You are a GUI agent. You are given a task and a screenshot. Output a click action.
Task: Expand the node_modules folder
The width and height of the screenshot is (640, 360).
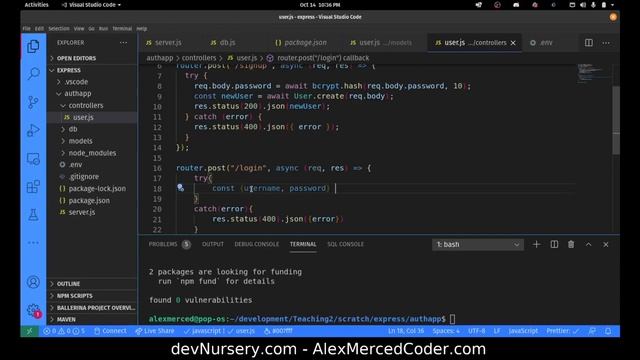(x=92, y=153)
